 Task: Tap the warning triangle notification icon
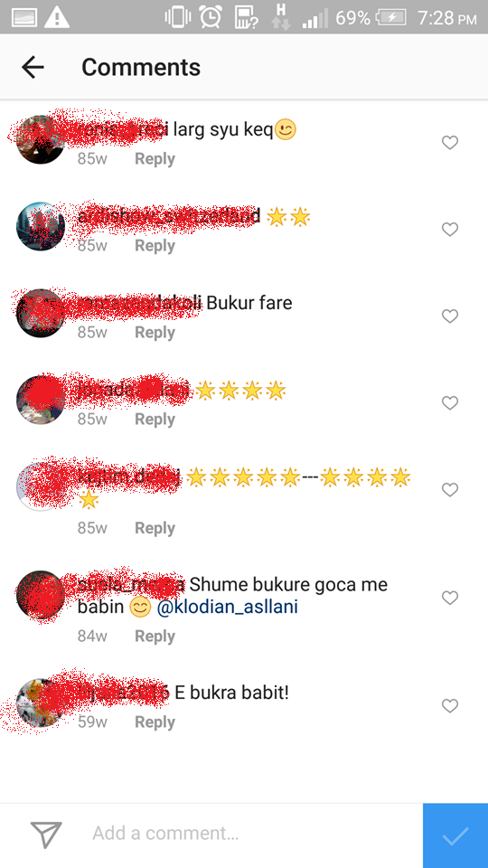click(56, 18)
